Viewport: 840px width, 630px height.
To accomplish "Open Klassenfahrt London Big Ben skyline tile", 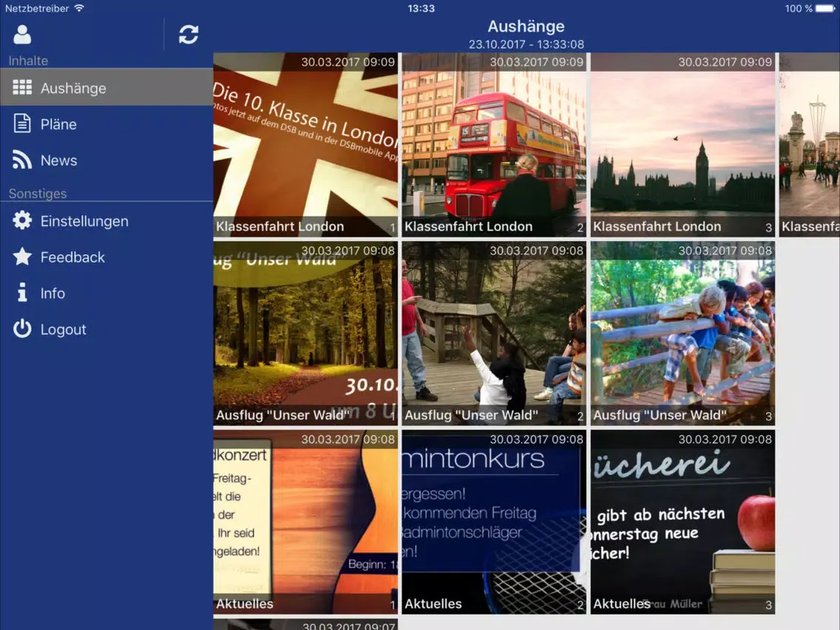I will coord(682,145).
